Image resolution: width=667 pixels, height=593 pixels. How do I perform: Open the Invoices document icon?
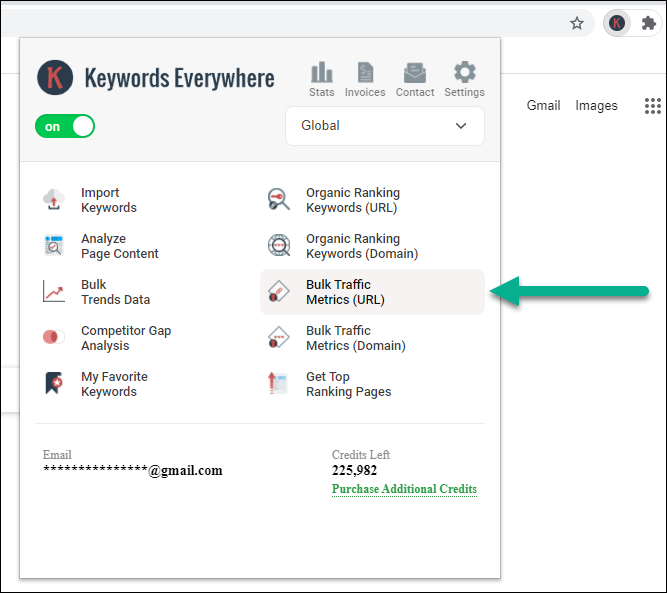(365, 72)
